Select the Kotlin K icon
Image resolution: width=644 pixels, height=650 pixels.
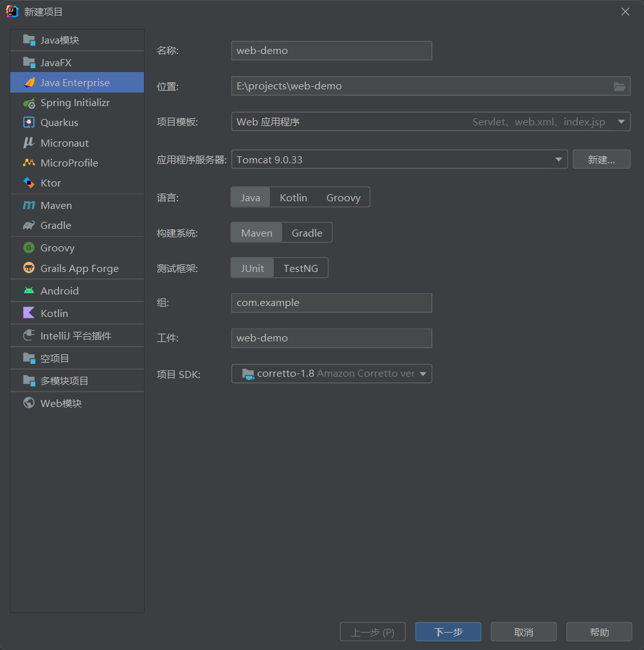(x=29, y=313)
